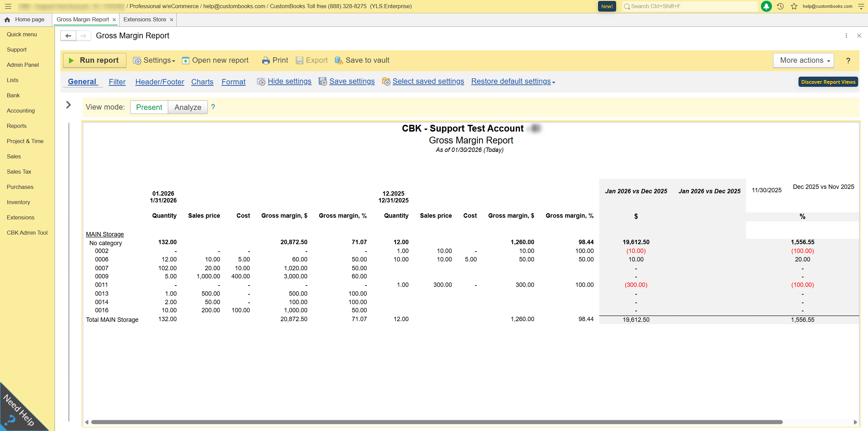
Task: Click the favorites star icon
Action: 794,6
